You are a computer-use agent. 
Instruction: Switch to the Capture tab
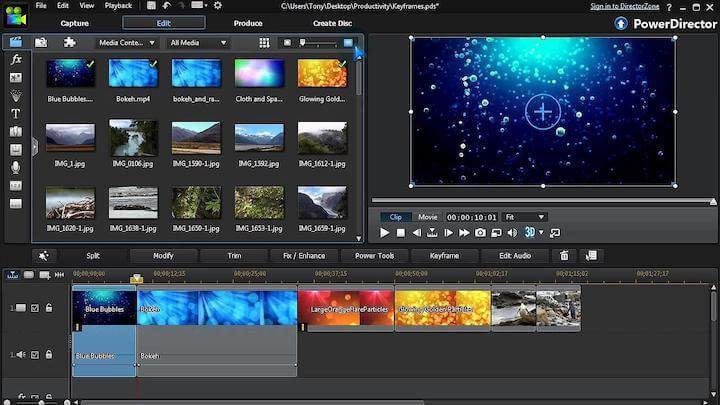[x=74, y=23]
